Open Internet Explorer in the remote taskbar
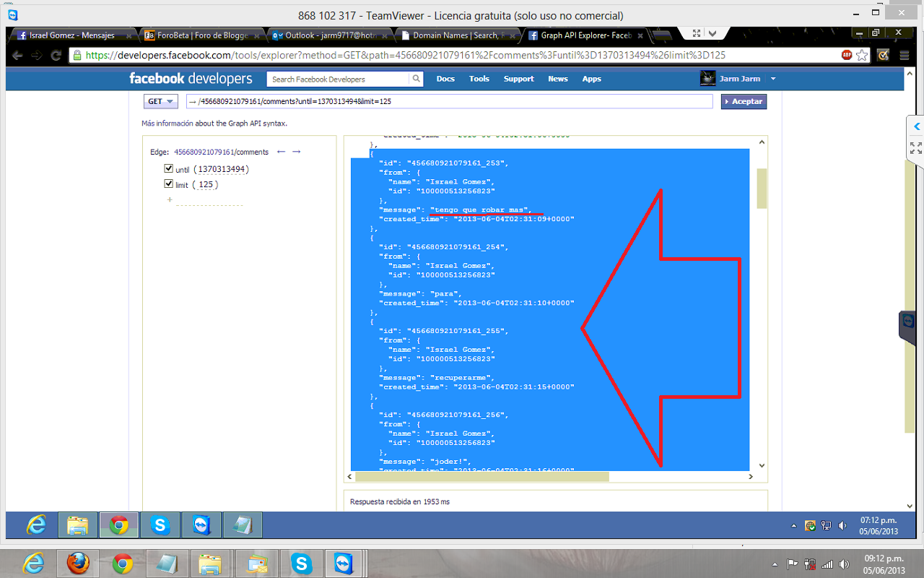 point(36,525)
